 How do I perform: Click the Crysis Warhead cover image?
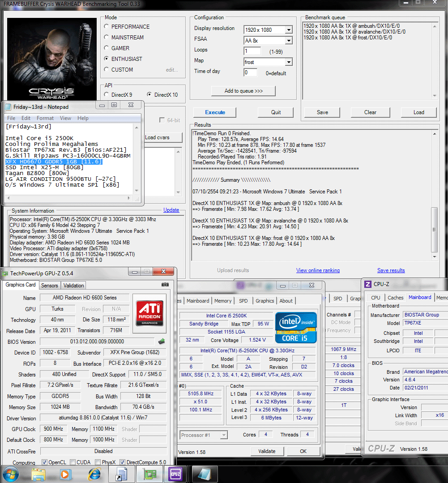(x=52, y=59)
